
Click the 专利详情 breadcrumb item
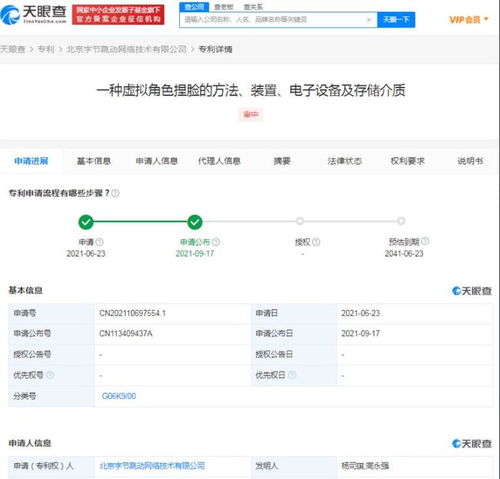point(215,49)
